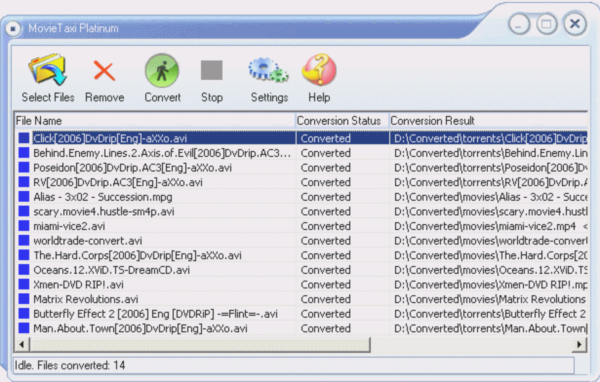Sort by the File Name column header
Image resolution: width=600 pixels, height=382 pixels.
click(155, 121)
